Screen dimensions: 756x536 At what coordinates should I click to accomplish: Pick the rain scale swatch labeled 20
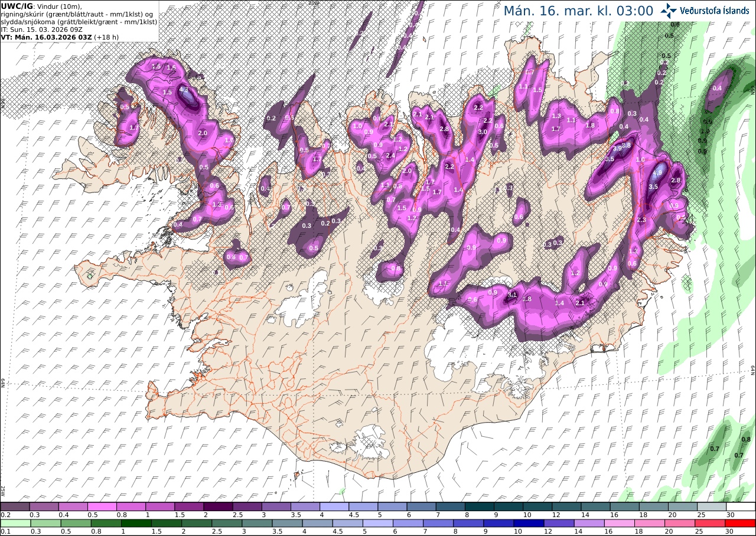680,523
